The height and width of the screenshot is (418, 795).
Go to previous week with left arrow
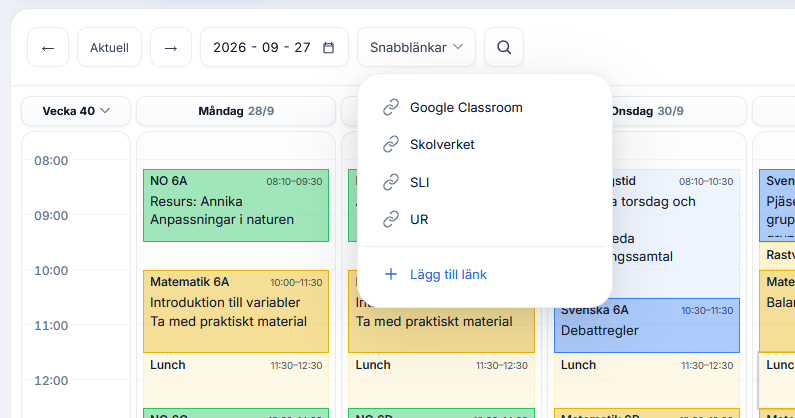tap(48, 47)
